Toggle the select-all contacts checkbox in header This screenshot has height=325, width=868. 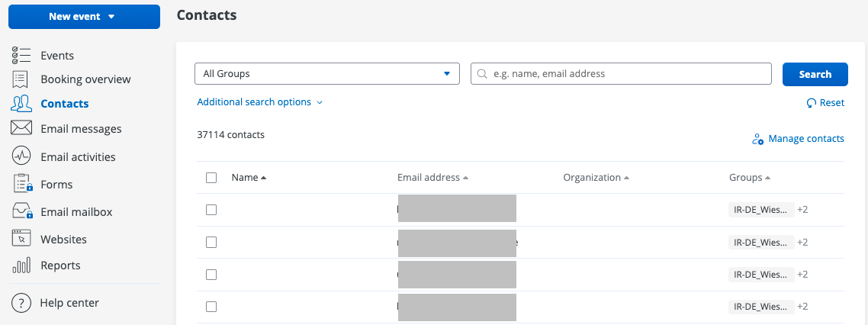(211, 178)
